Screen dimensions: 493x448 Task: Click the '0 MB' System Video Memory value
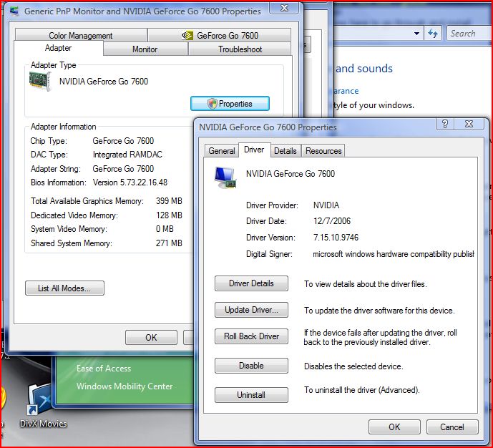pyautogui.click(x=165, y=229)
